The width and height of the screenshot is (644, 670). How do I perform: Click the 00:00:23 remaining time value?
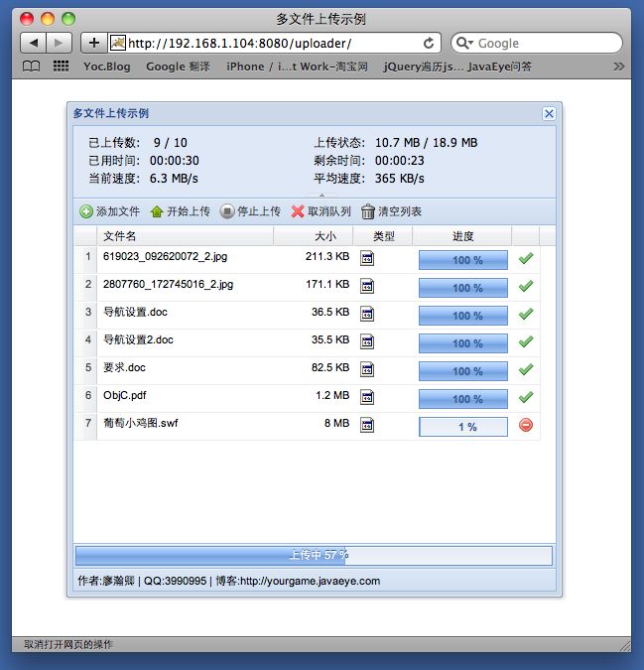pos(399,160)
